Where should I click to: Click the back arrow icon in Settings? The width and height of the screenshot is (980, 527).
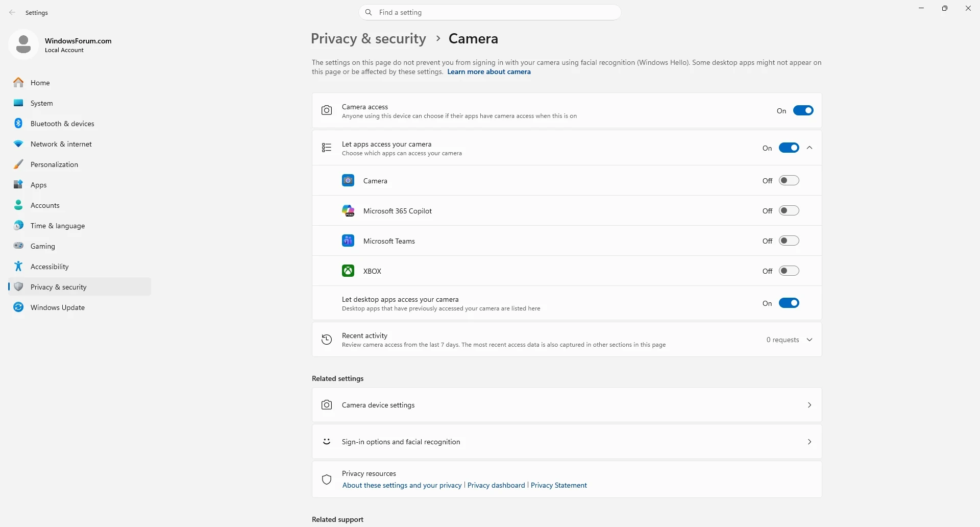tap(12, 12)
